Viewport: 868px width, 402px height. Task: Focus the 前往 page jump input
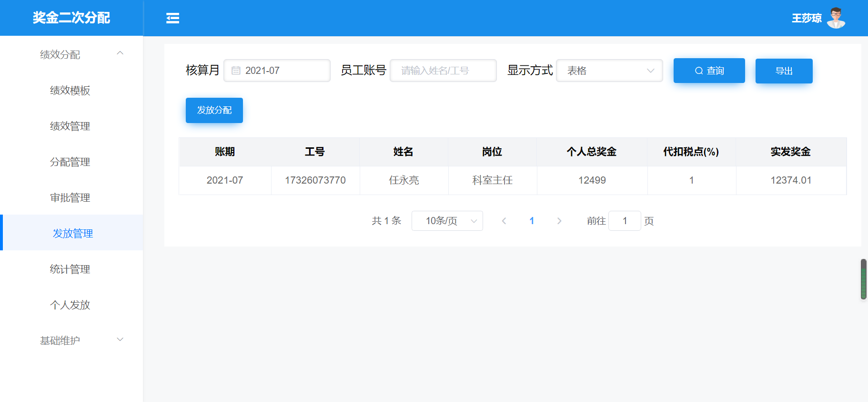625,221
